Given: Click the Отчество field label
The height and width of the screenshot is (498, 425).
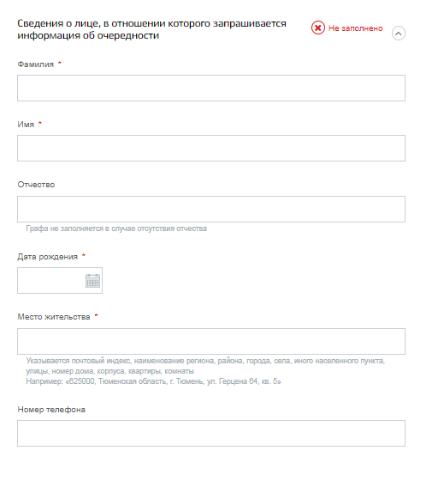Looking at the screenshot, I should coord(36,185).
